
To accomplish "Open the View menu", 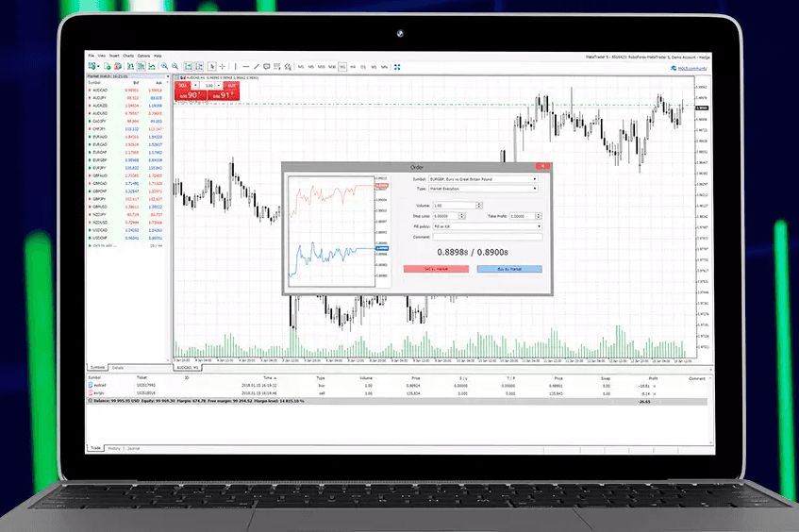I will tap(101, 56).
